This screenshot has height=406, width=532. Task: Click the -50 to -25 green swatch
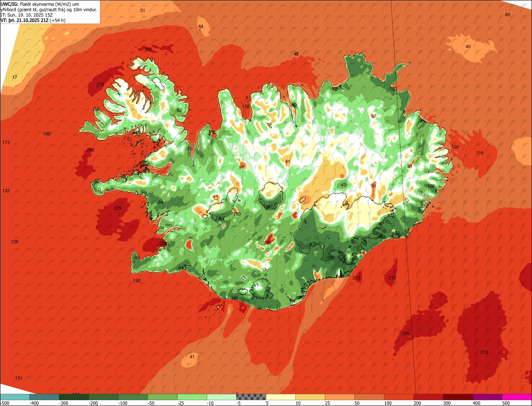click(163, 397)
